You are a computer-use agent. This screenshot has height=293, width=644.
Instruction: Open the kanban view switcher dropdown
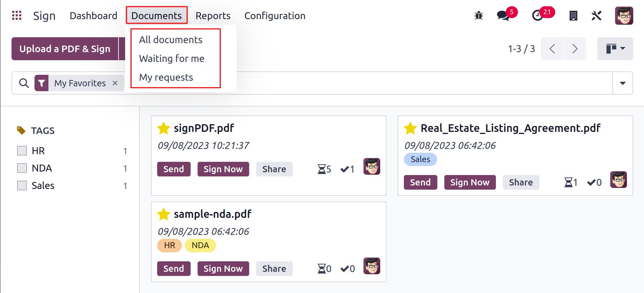coord(615,49)
